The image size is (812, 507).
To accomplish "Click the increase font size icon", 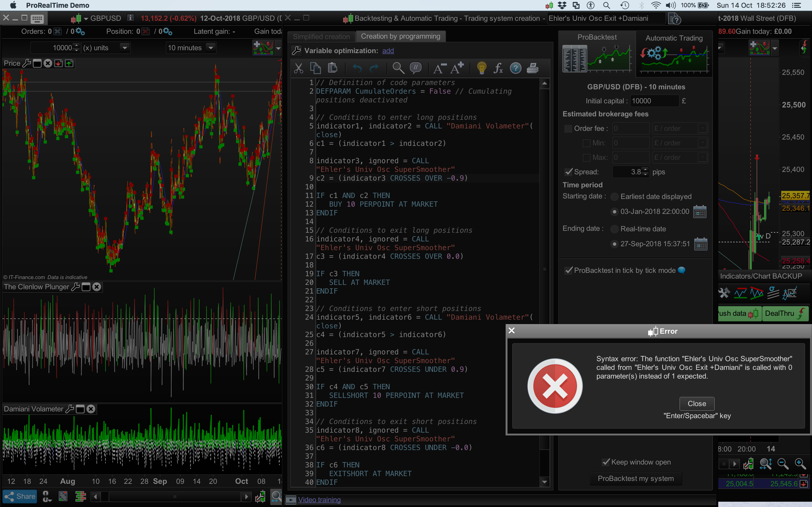I will click(x=457, y=68).
